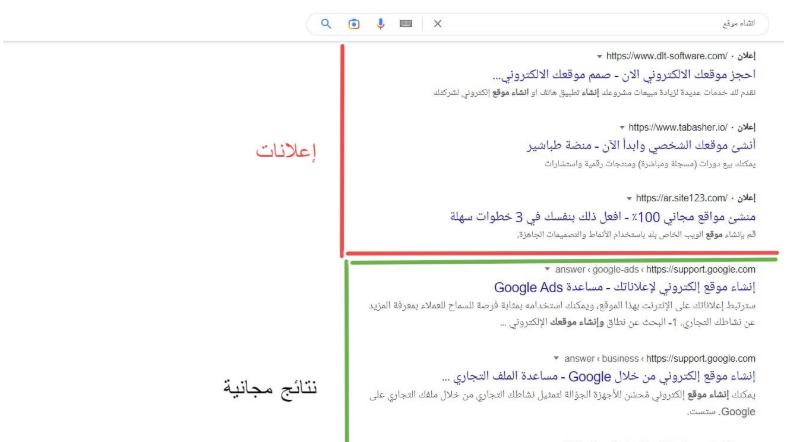Click the magnifier search icon
The image size is (800, 442).
[326, 23]
